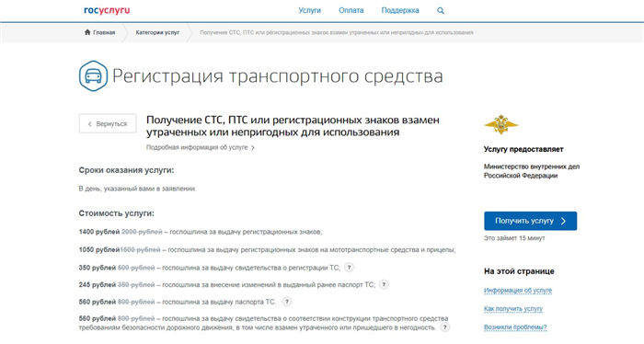Jump to Информация об услуге section
This screenshot has height=344, width=644.
tap(518, 291)
